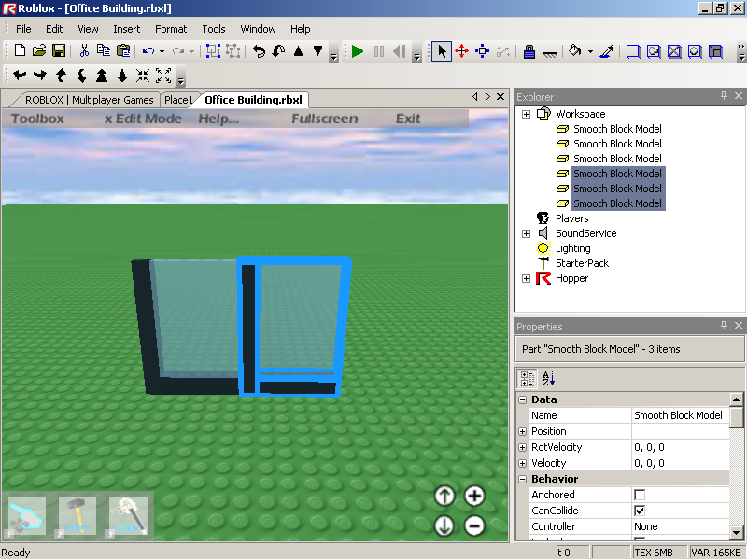Choose the paint bucket Fill Color tool
Image resolution: width=747 pixels, height=560 pixels.
[575, 51]
